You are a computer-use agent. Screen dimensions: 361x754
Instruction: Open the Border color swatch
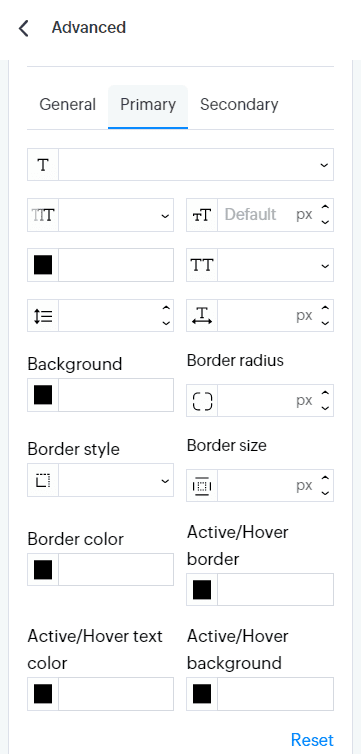pyautogui.click(x=43, y=570)
